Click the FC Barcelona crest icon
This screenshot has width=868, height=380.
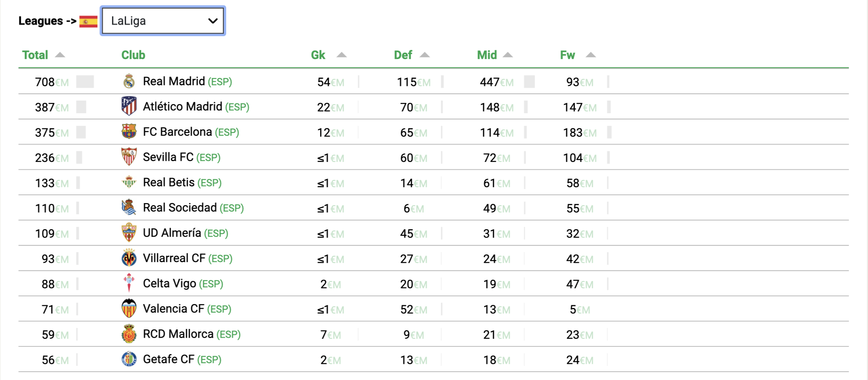coord(129,131)
